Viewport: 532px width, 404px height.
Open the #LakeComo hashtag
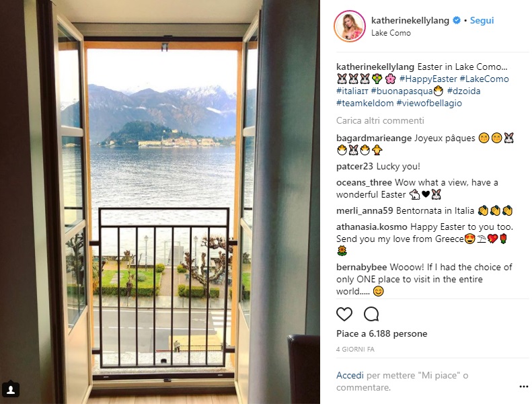click(484, 79)
